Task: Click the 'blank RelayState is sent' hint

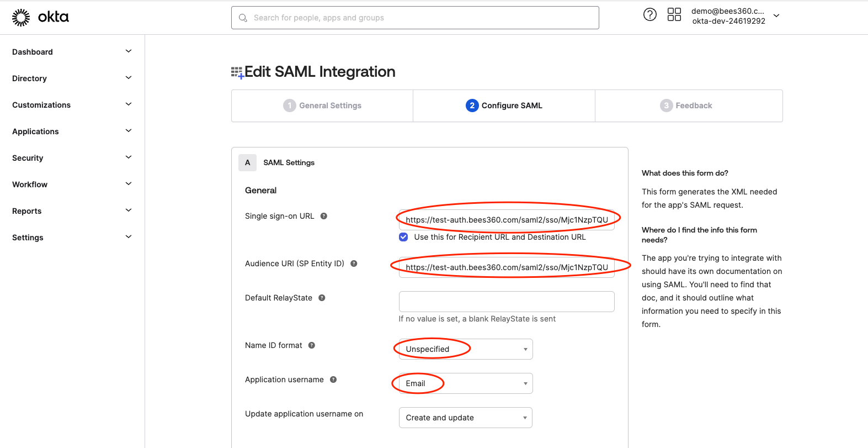Action: pyautogui.click(x=477, y=319)
